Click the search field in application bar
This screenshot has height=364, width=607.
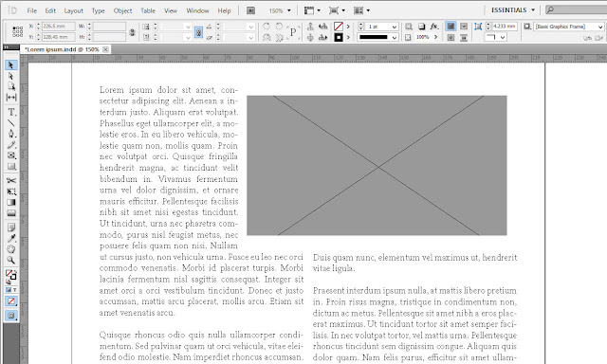[x=576, y=9]
